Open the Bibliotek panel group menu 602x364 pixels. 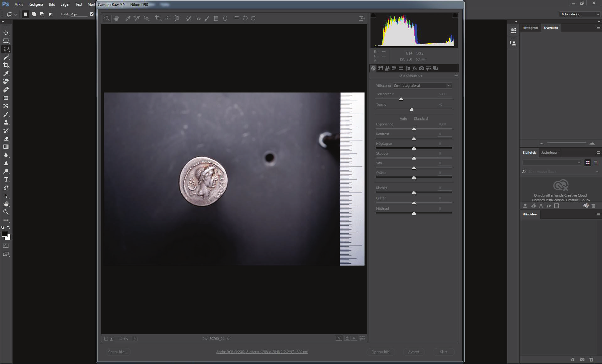pyautogui.click(x=598, y=153)
